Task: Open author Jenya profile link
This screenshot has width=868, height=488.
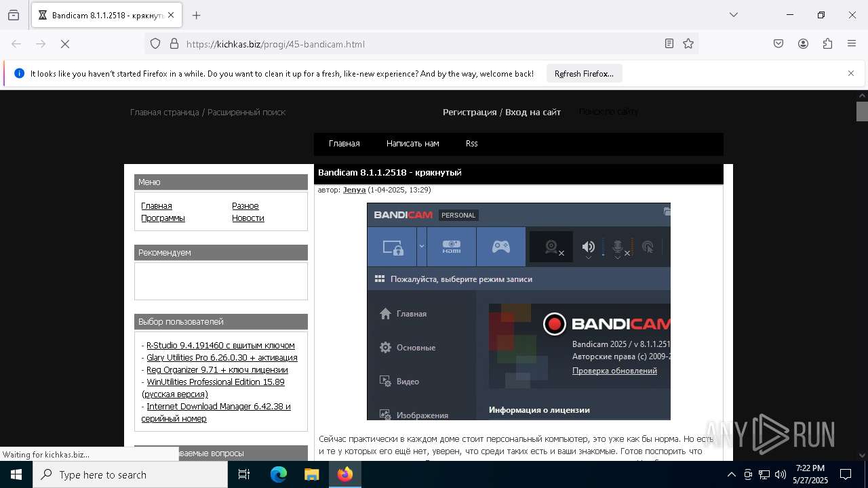Action: (354, 190)
